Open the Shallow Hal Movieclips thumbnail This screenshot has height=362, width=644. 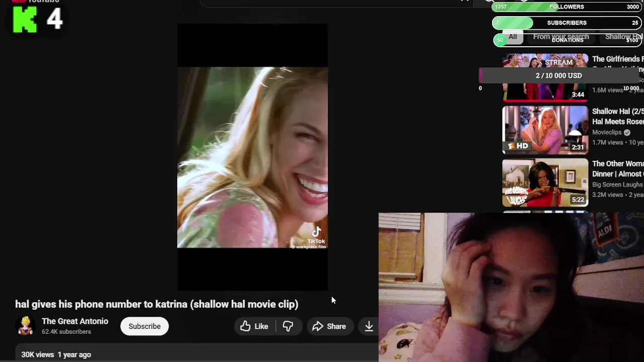(545, 130)
